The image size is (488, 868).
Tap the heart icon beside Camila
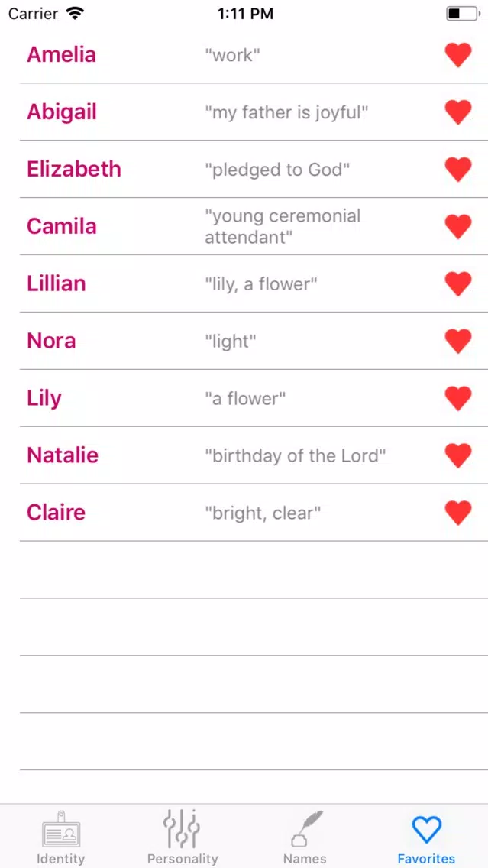click(x=458, y=226)
